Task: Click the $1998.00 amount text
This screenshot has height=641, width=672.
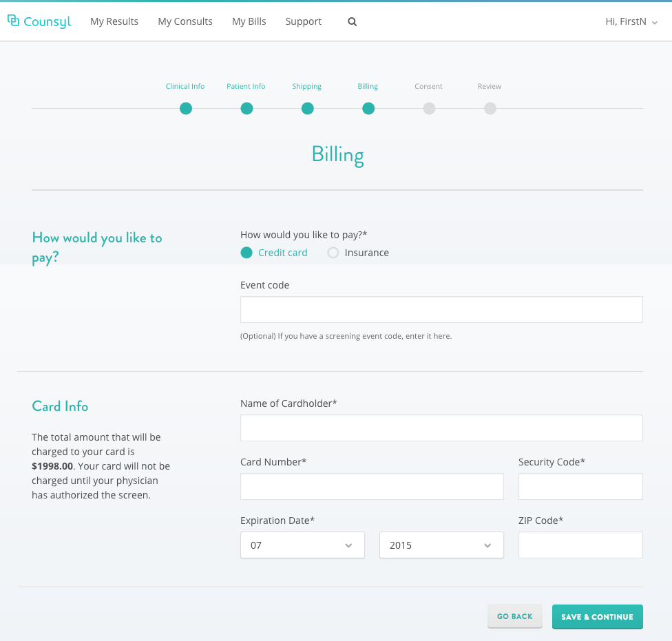Action: (x=52, y=466)
